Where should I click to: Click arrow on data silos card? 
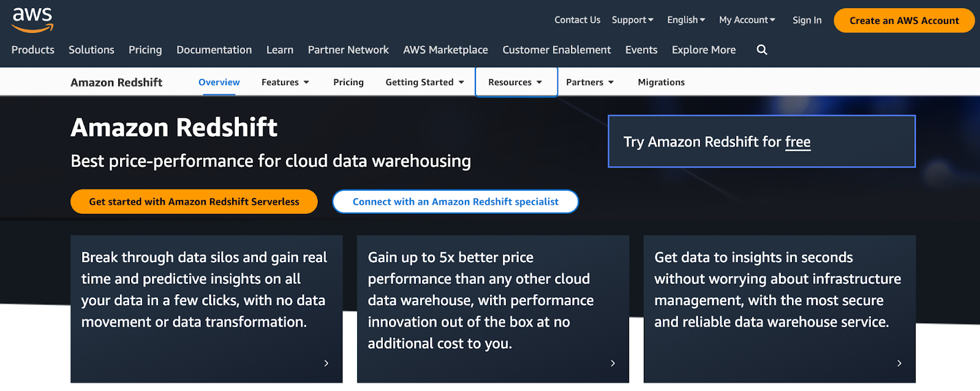coord(326,363)
